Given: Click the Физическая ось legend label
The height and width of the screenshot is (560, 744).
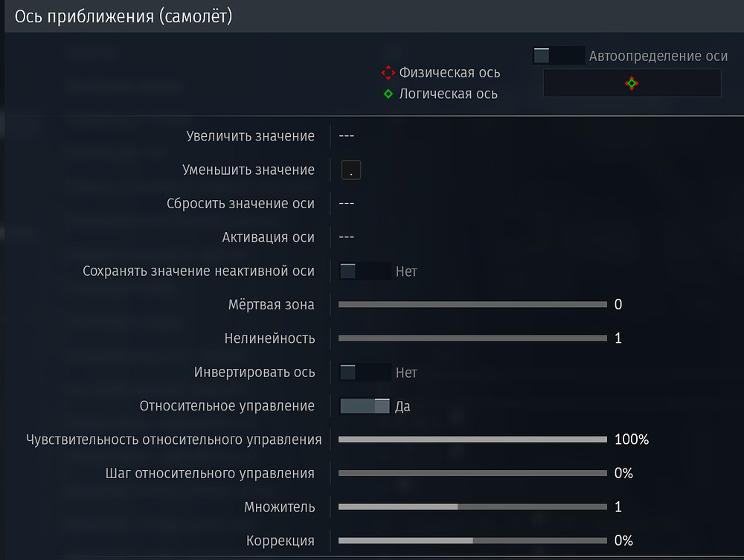Looking at the screenshot, I should (449, 73).
